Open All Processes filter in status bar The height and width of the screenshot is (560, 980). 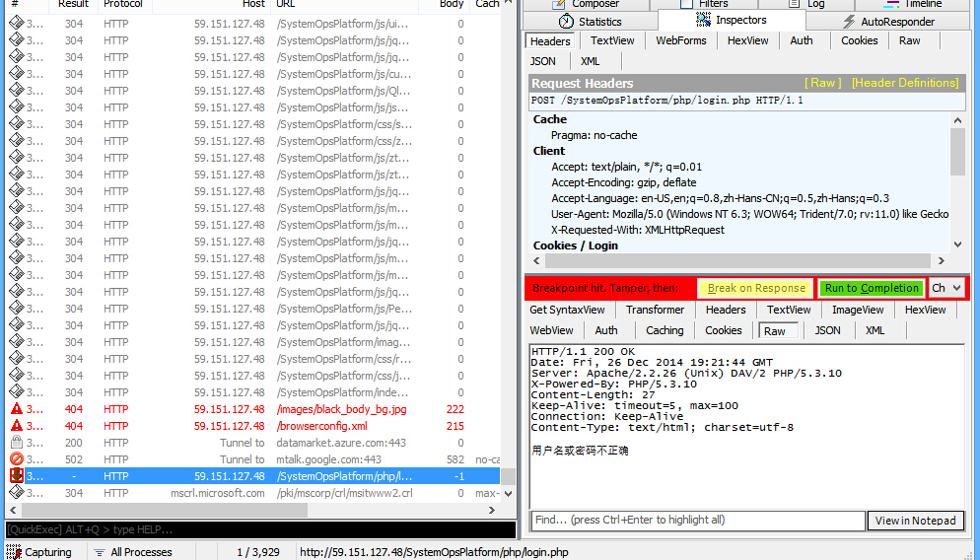coord(132,552)
